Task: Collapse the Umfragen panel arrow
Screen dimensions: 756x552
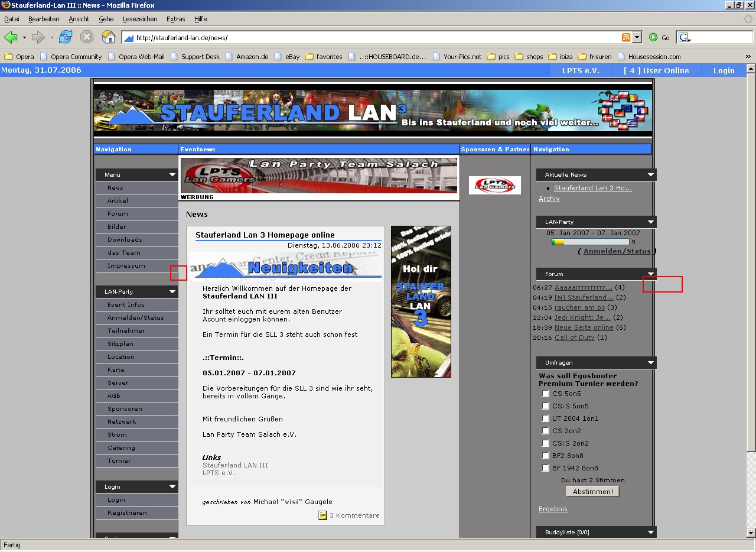Action: pyautogui.click(x=650, y=363)
